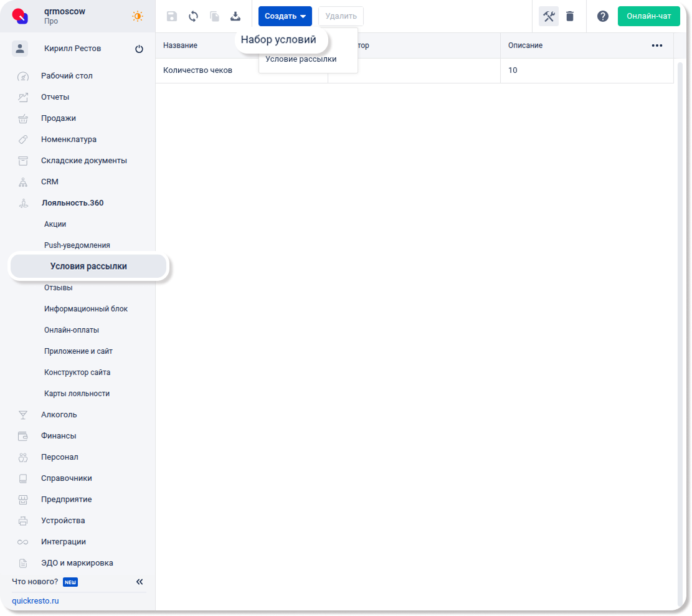Image resolution: width=692 pixels, height=616 pixels.
Task: Open help question mark icon
Action: pos(602,16)
